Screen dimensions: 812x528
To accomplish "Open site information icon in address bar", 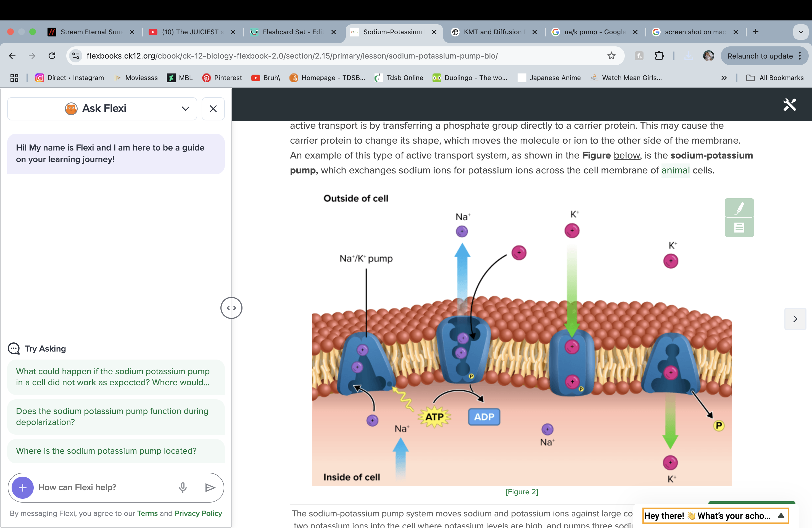I will pos(76,56).
